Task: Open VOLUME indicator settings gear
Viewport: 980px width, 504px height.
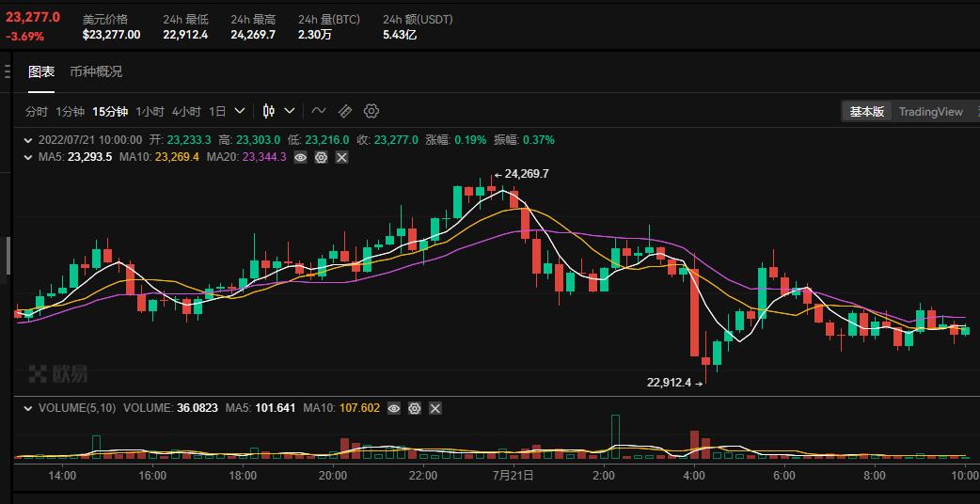Action: click(414, 408)
